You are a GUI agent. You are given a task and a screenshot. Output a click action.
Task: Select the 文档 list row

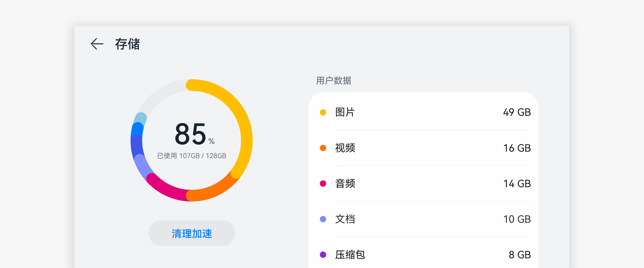click(345, 219)
